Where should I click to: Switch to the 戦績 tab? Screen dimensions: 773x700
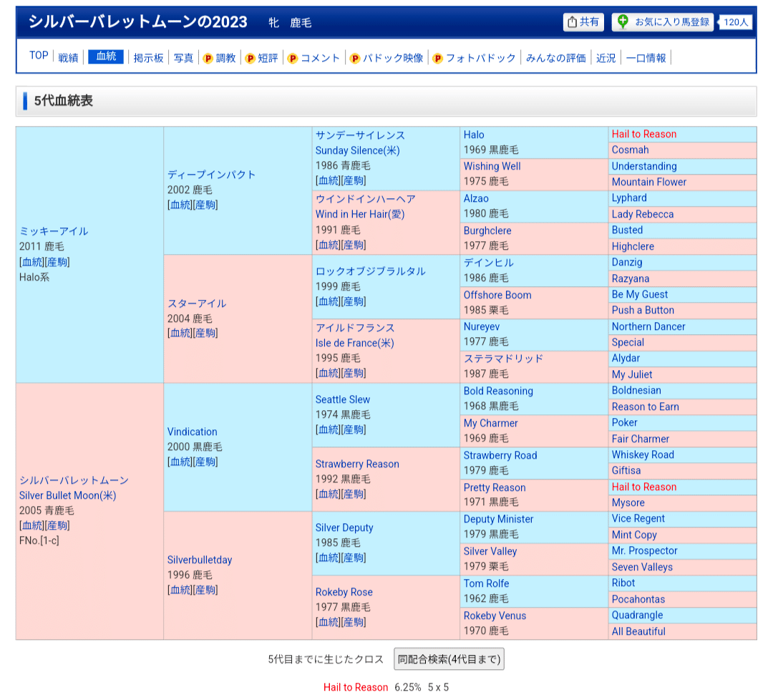click(x=68, y=58)
